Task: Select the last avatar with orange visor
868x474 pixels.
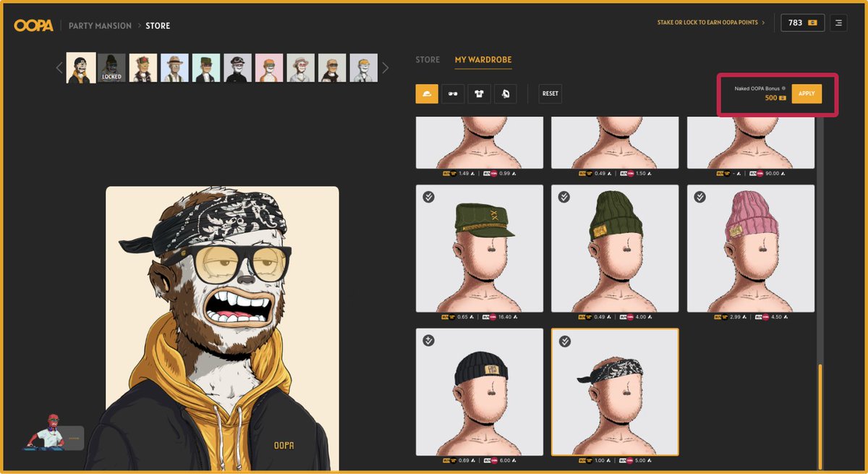Action: 364,68
